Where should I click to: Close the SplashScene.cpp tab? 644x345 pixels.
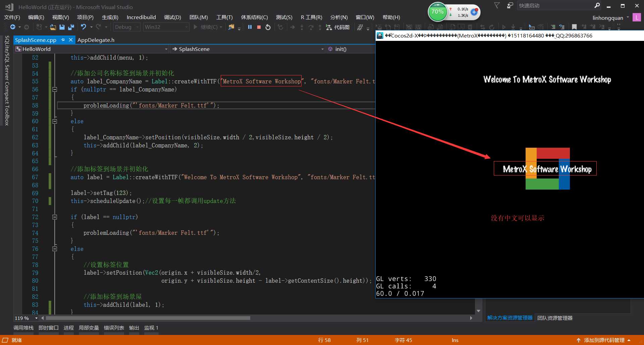[x=70, y=40]
